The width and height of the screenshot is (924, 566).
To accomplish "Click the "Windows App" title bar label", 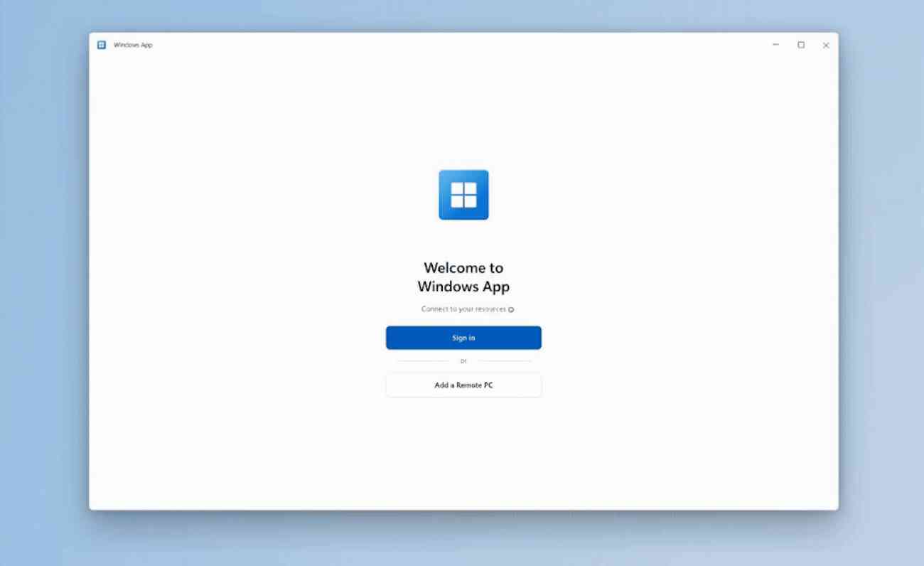I will pos(133,45).
